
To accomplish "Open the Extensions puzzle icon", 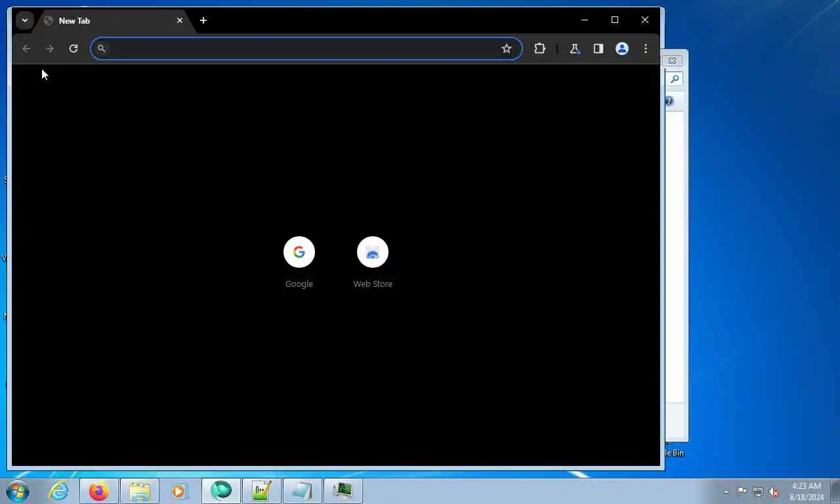I will click(x=540, y=49).
